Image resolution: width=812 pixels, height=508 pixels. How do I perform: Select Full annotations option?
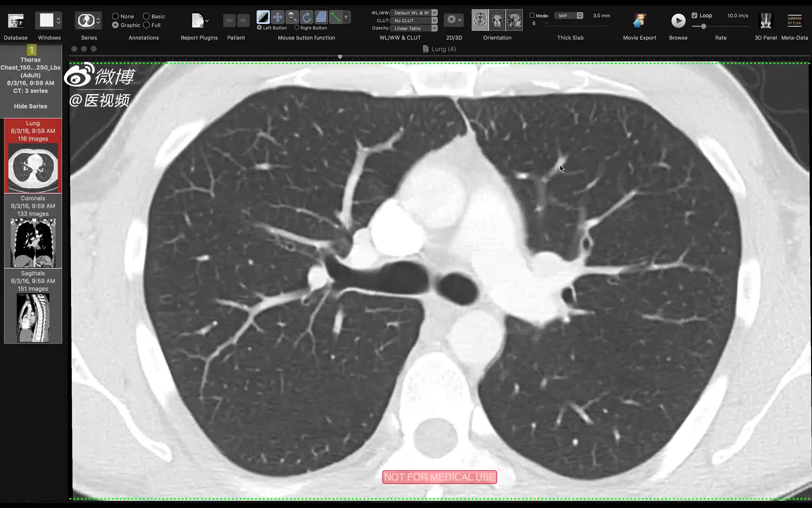pyautogui.click(x=146, y=25)
